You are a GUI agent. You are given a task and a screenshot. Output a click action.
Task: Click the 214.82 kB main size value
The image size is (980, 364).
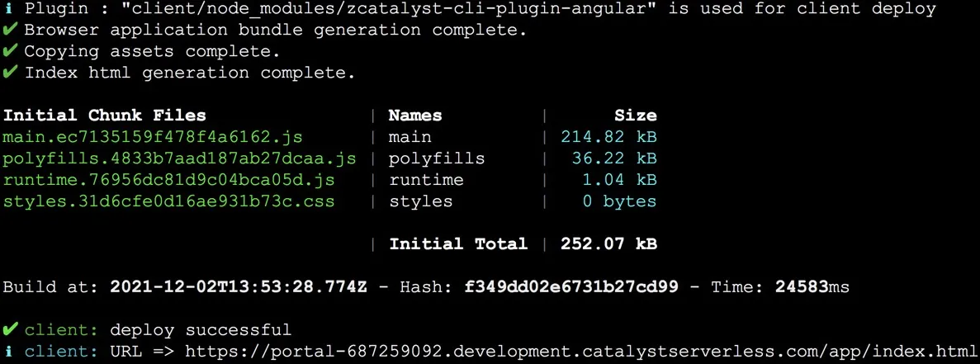click(608, 137)
